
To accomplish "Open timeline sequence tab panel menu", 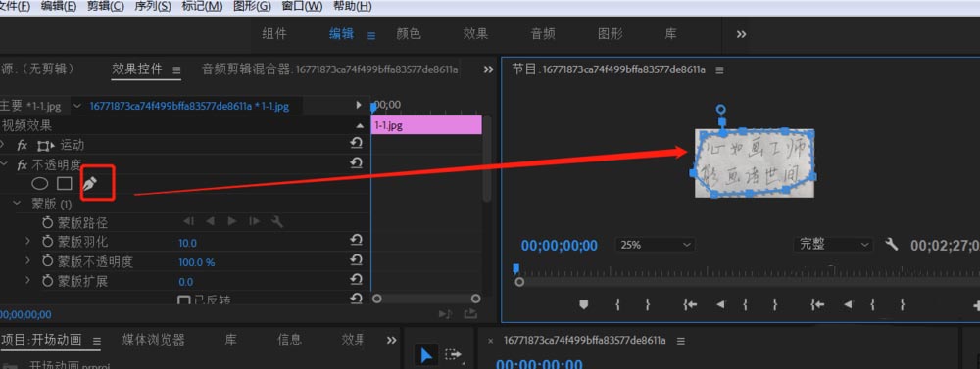I will pyautogui.click(x=681, y=341).
